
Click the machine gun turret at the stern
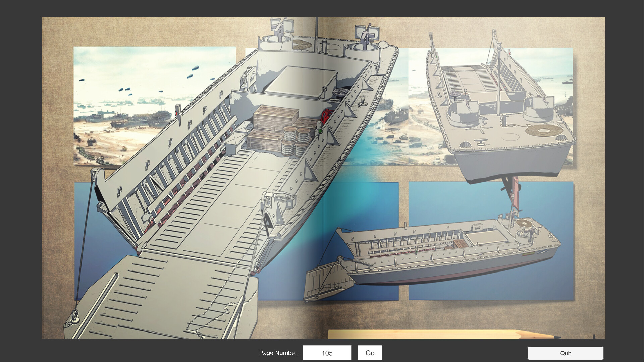[x=366, y=34]
